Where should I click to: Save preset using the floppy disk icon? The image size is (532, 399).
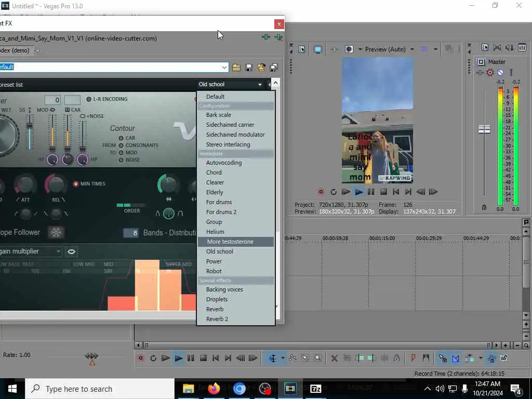249,67
